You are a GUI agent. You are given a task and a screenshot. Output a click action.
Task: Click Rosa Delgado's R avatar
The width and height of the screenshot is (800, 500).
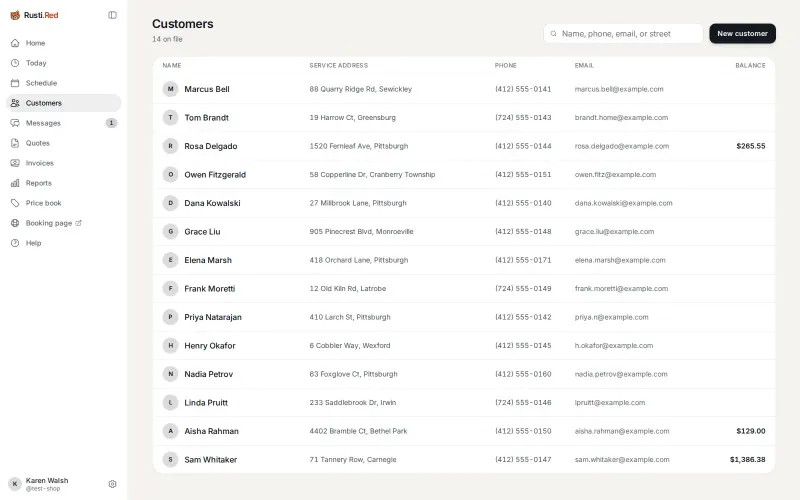click(x=170, y=146)
